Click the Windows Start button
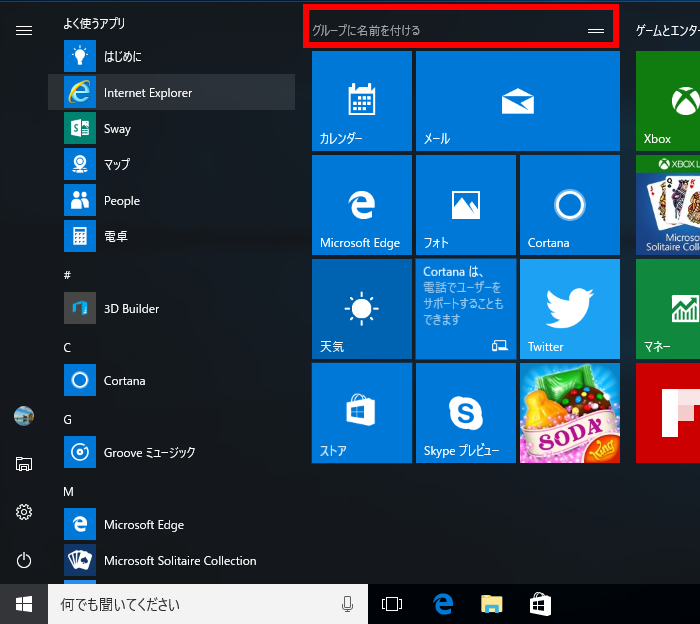700x624 pixels. click(x=24, y=604)
